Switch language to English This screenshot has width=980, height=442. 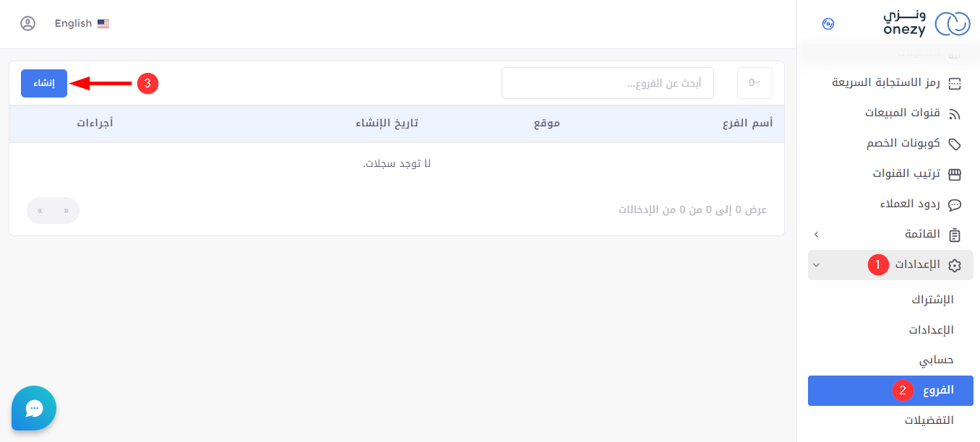82,24
